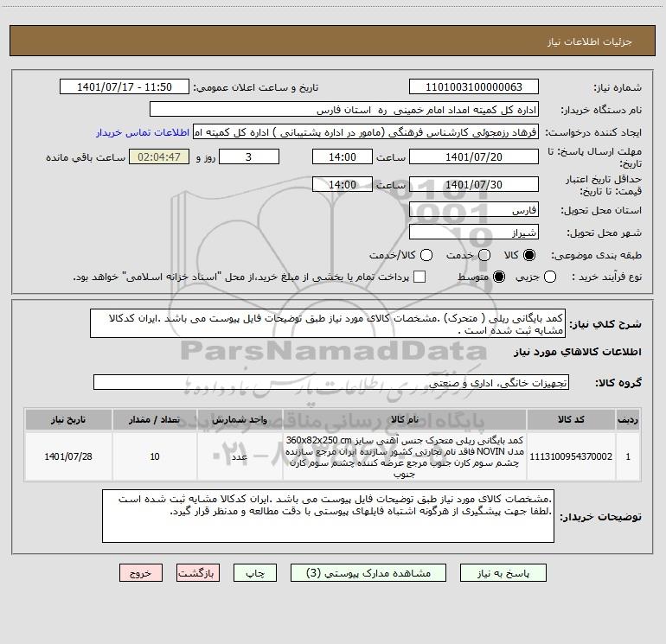
Task: Click the پاسخ به نیاز button
Action: coord(503,573)
